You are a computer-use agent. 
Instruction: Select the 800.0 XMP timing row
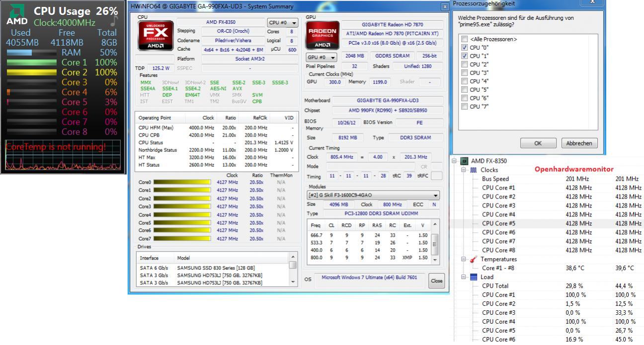point(369,258)
